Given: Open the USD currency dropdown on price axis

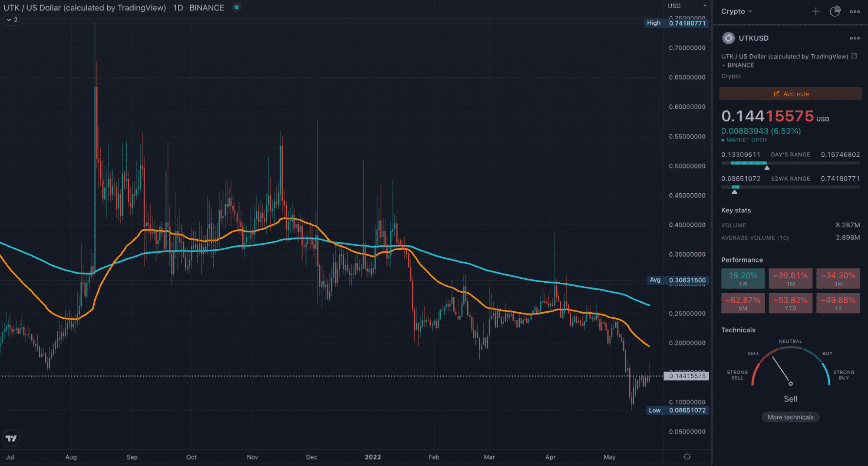Looking at the screenshot, I should 687,6.
